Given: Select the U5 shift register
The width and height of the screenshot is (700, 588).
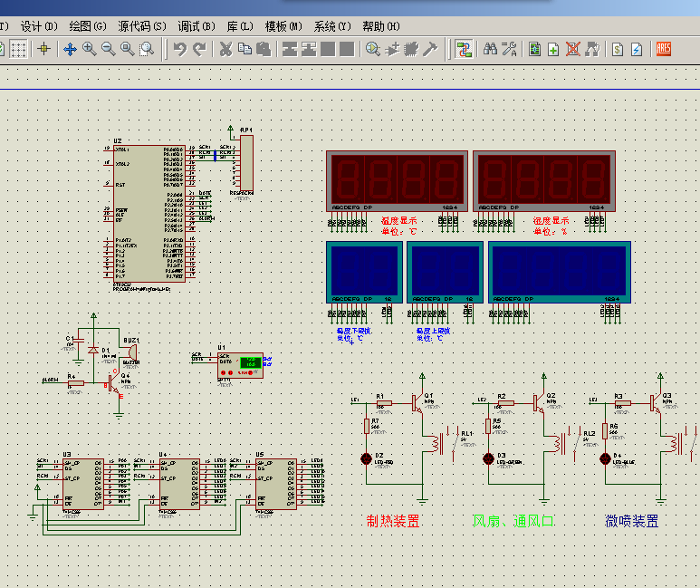Looking at the screenshot, I should pos(276,484).
